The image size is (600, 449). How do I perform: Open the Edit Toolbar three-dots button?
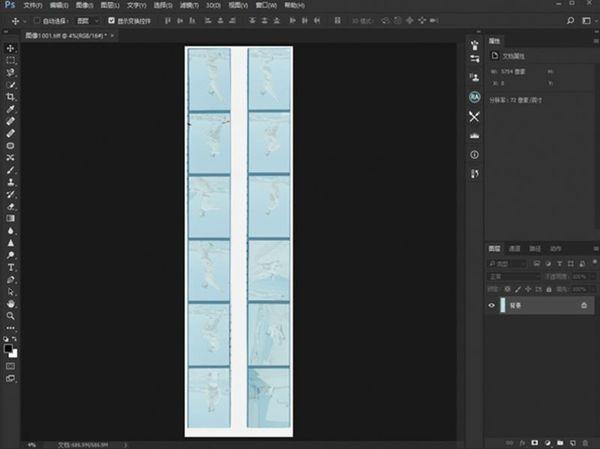pos(10,328)
